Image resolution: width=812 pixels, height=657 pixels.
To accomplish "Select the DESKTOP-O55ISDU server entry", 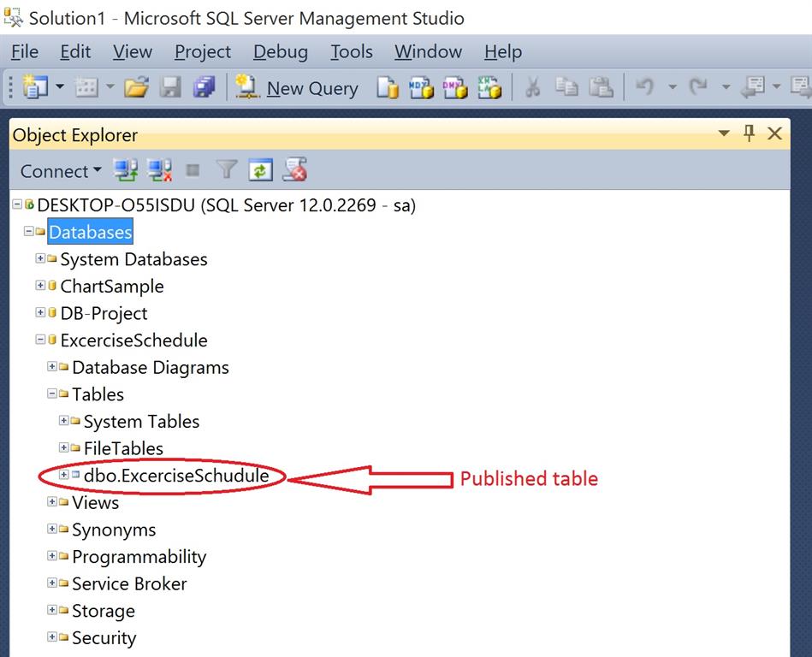I will point(226,205).
